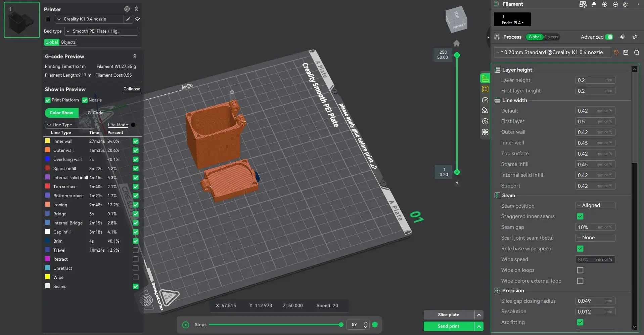The width and height of the screenshot is (644, 335).
Task: Switch to the G-Code tab
Action: tap(95, 113)
